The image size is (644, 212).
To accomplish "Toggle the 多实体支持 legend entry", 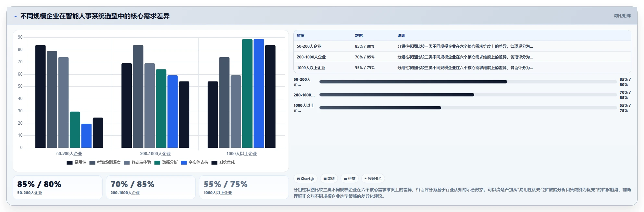I will tap(194, 163).
